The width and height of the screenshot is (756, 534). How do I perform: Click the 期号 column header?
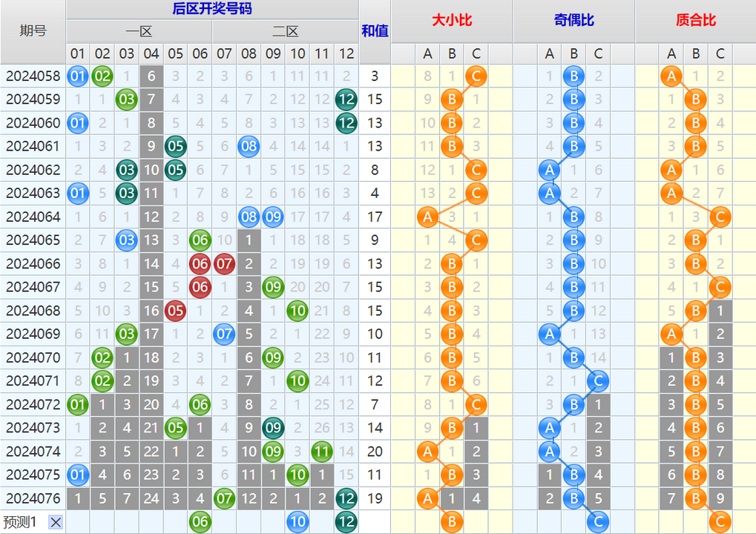pos(33,31)
